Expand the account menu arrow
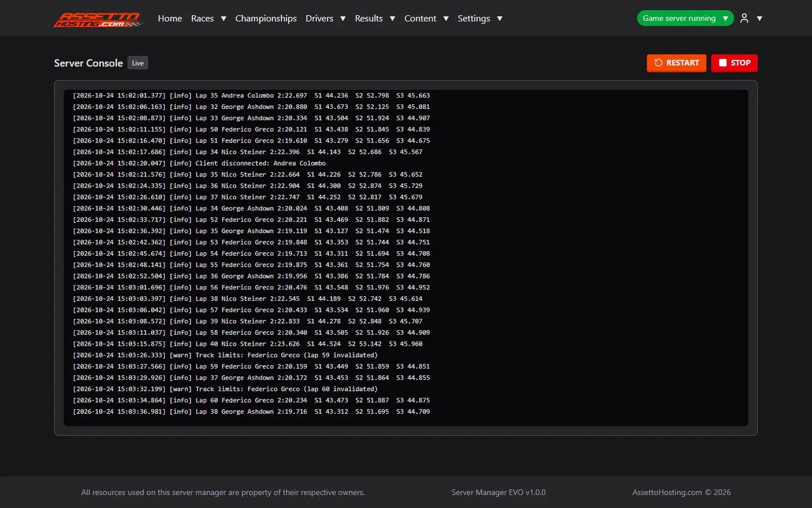 [x=760, y=19]
